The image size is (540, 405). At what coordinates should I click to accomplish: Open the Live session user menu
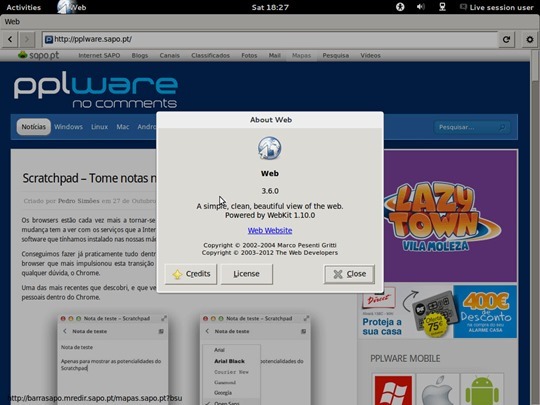pos(497,7)
